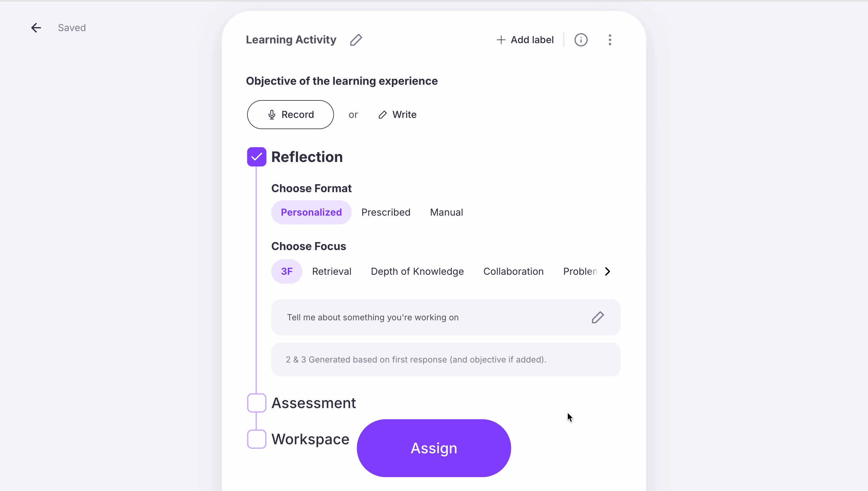Click the Write text link
This screenshot has height=491, width=868.
coord(404,115)
